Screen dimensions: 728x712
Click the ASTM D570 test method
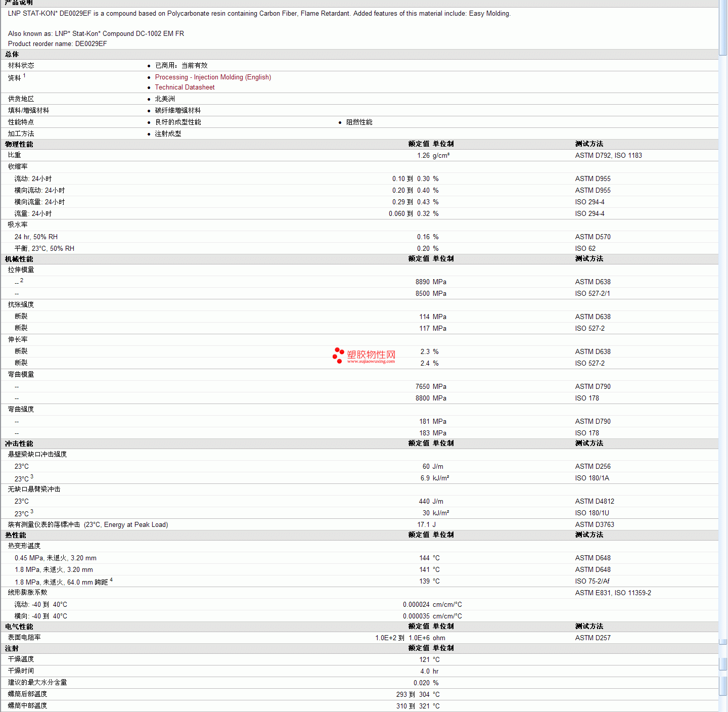pos(593,237)
